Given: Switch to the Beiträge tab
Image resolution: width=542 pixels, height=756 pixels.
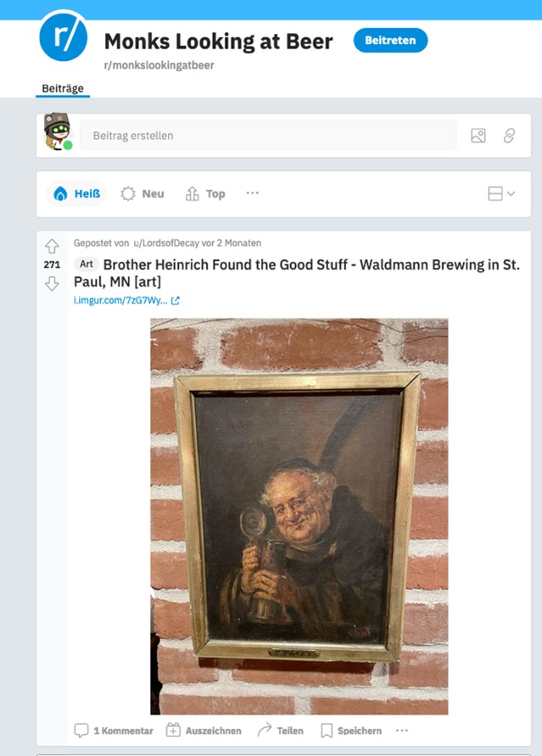Looking at the screenshot, I should [x=63, y=89].
